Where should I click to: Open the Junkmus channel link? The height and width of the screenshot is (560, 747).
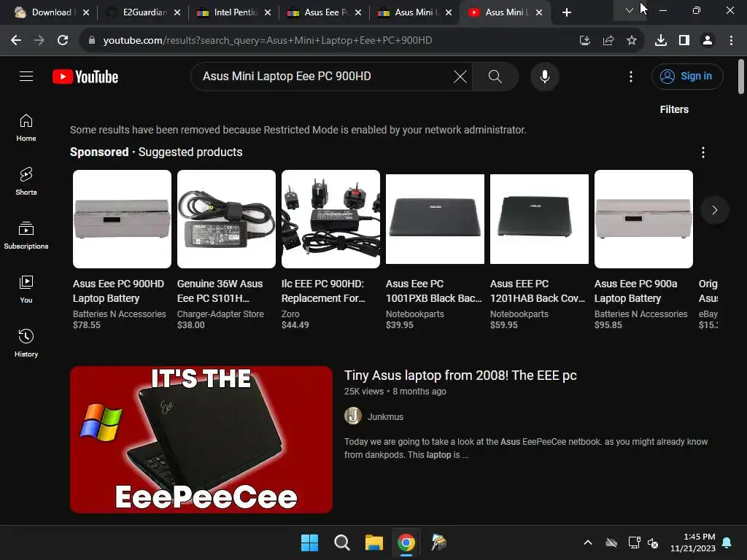(385, 416)
